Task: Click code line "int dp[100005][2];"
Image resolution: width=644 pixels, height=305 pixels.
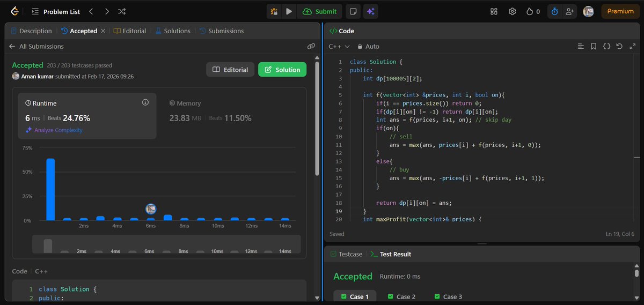Action: [x=394, y=78]
